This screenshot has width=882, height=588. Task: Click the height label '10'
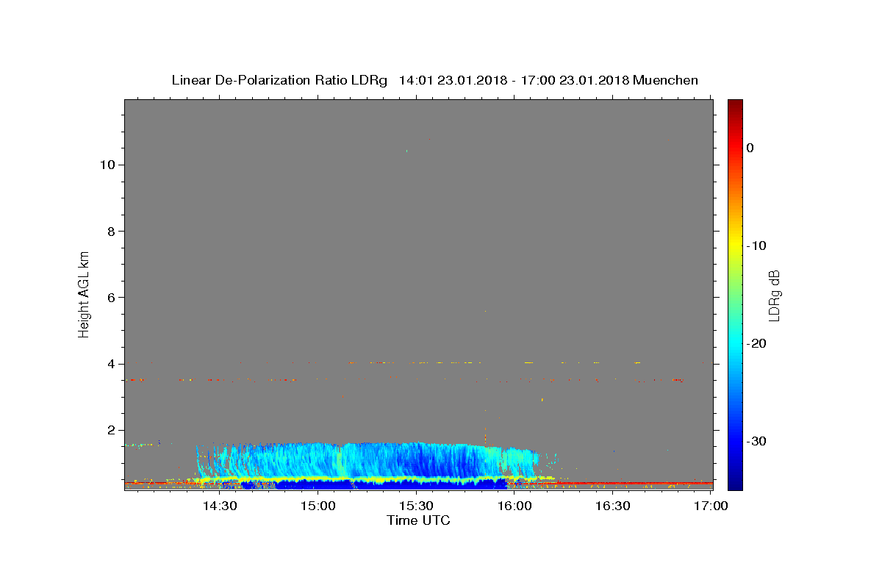[107, 165]
